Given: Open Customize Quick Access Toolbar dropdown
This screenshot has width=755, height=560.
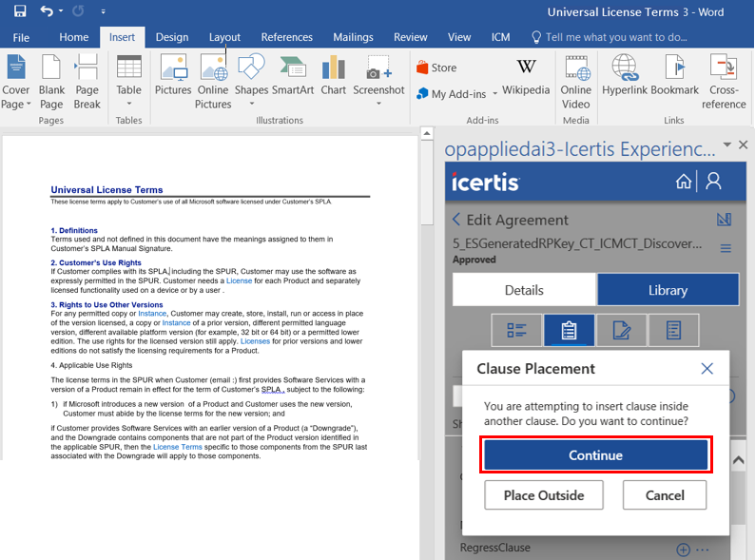Looking at the screenshot, I should (103, 11).
